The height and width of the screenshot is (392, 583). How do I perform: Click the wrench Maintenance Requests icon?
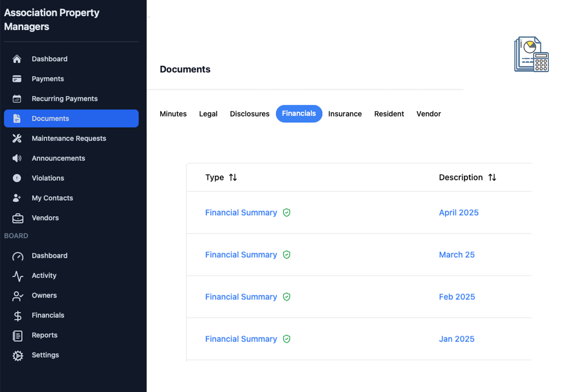point(17,138)
